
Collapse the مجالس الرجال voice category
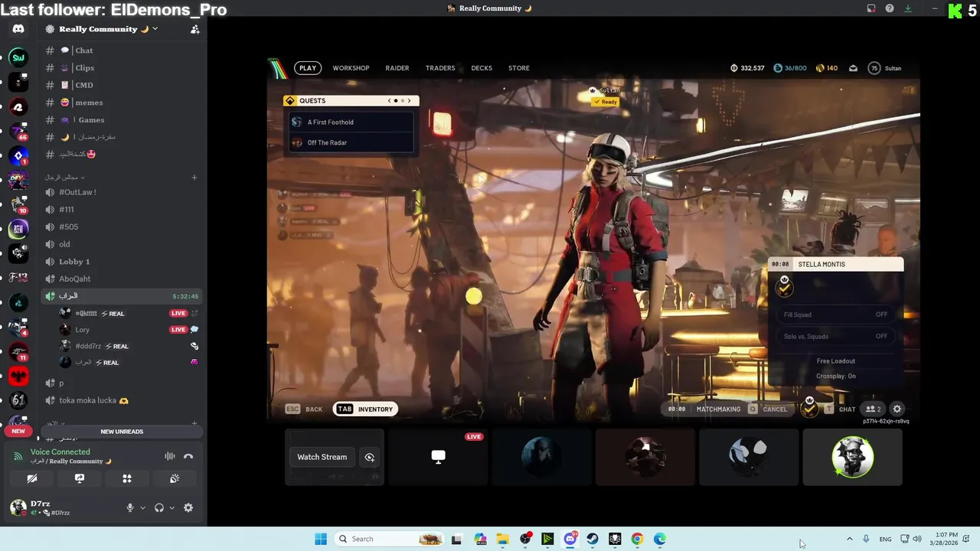[66, 178]
